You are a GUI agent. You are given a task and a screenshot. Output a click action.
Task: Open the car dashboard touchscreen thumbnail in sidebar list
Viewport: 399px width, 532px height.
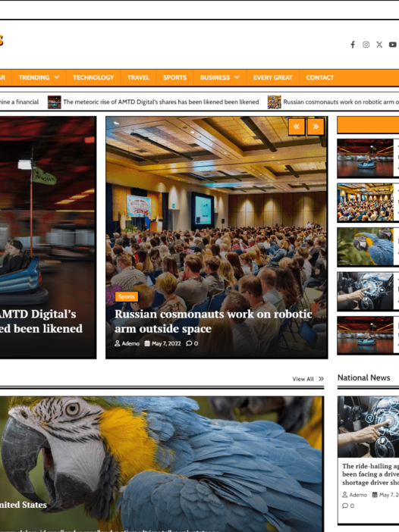pos(366,291)
